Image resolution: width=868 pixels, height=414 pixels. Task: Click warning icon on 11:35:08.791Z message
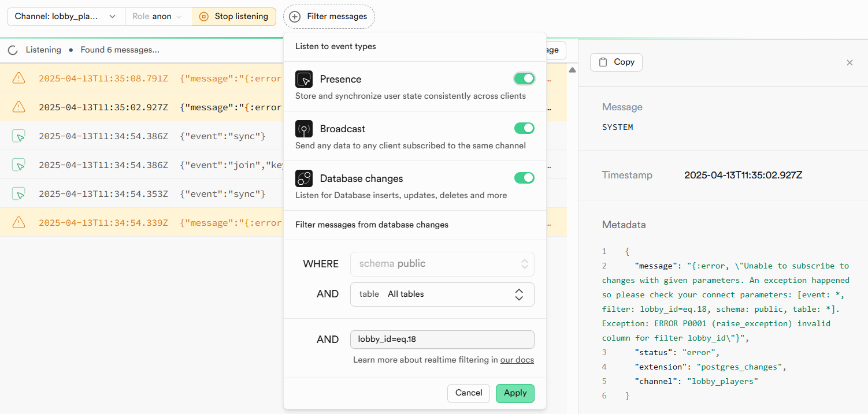click(x=19, y=78)
